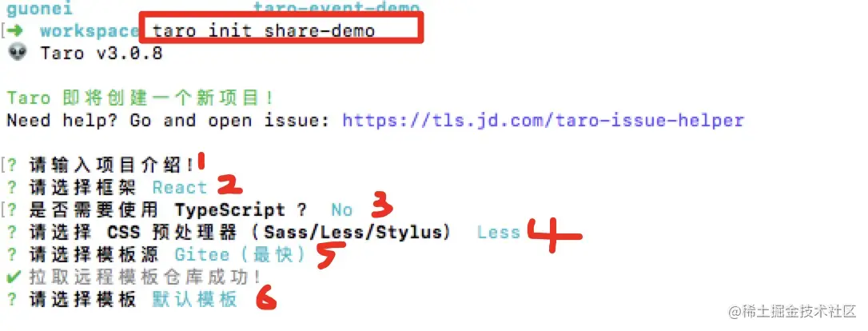Viewport: 868px width, 331px height.
Task: Click the 默认模板 template choice
Action: click(195, 300)
